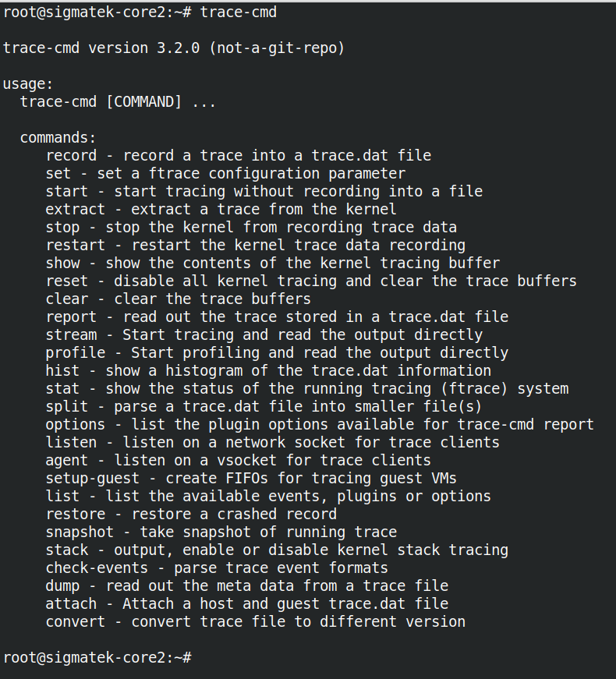
Task: Click the 'split' command entry
Action: [x=67, y=406]
